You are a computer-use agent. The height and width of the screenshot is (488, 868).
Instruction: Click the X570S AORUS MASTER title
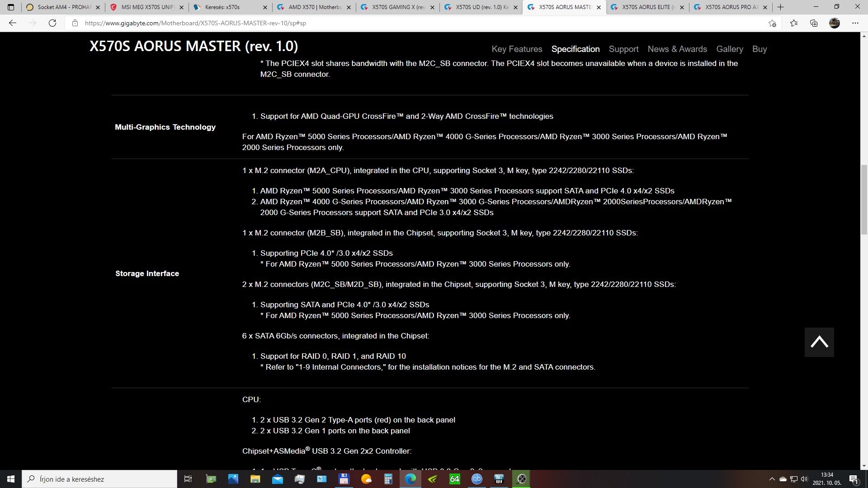(x=193, y=46)
